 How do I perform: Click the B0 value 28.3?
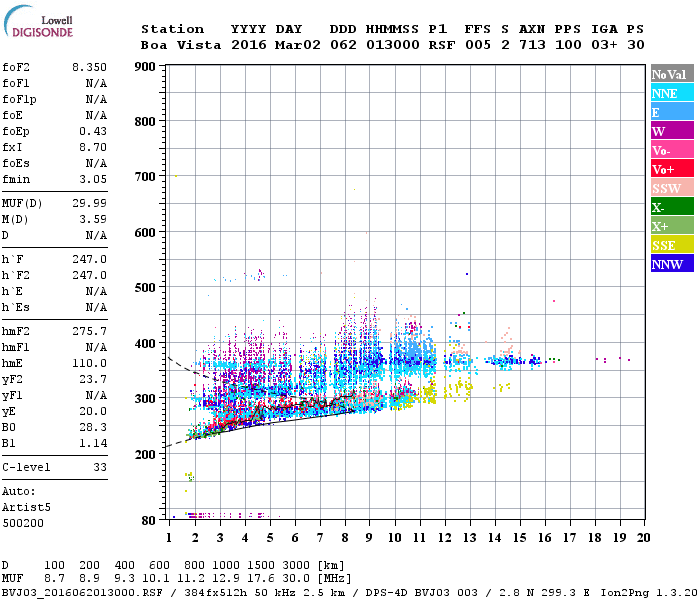(93, 428)
